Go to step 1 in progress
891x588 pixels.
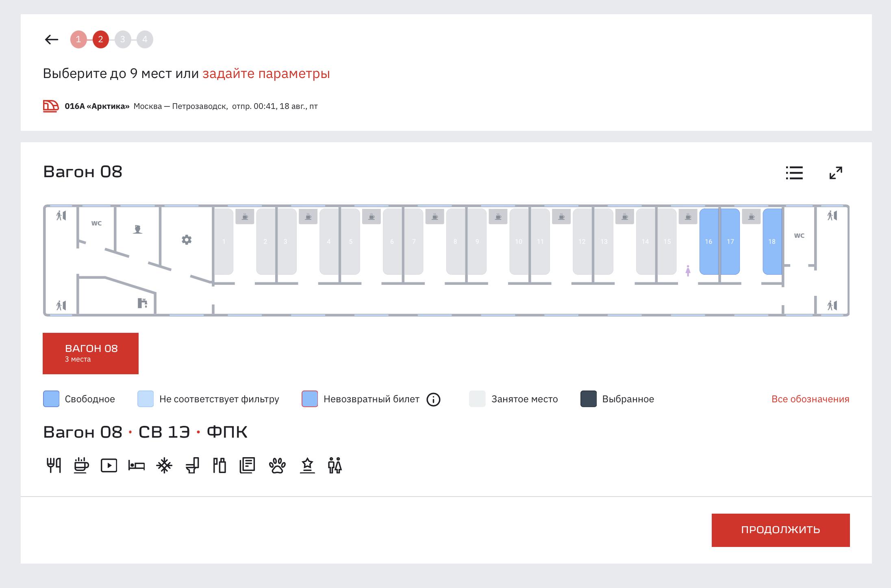pyautogui.click(x=78, y=39)
